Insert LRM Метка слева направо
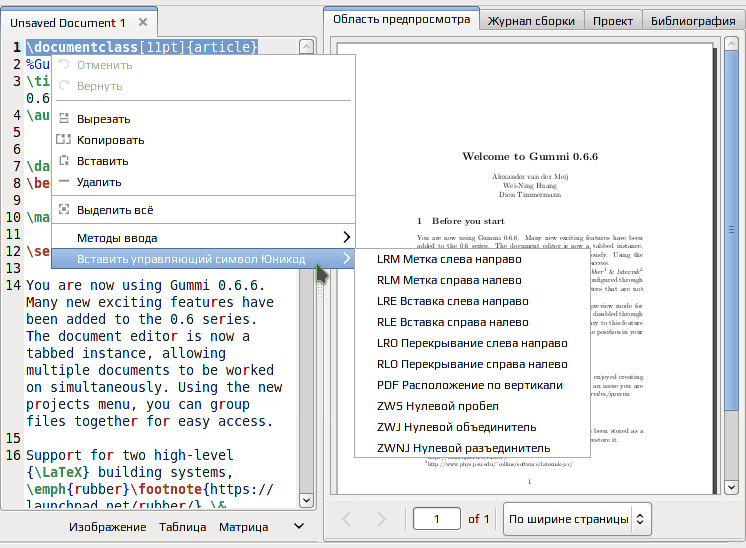 (x=472, y=259)
